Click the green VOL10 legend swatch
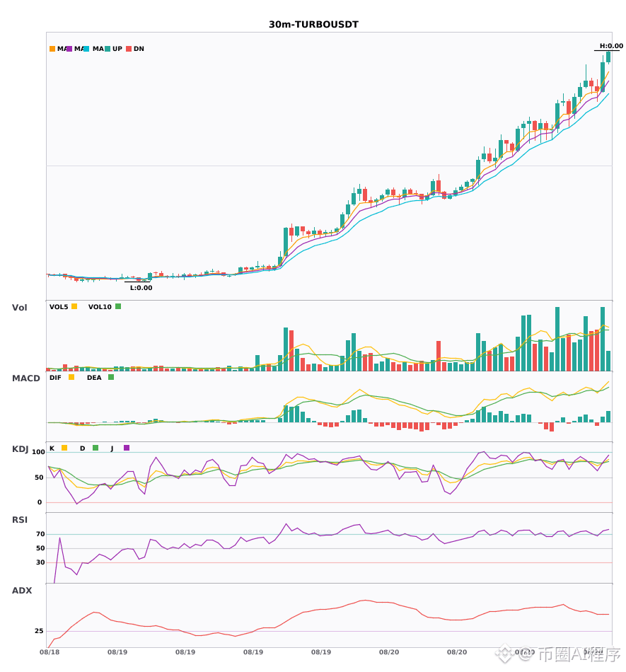Screen dimensions: 626x672 point(118,306)
